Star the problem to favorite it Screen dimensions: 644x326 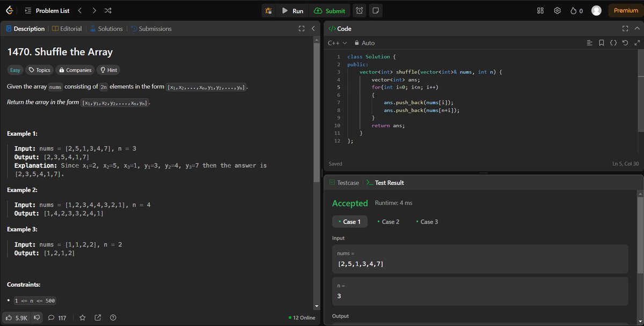coord(82,317)
